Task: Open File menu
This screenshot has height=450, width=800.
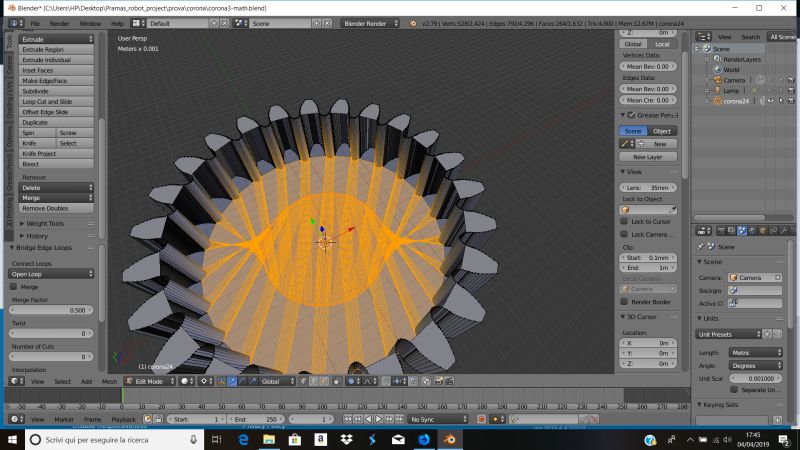Action: (x=35, y=23)
